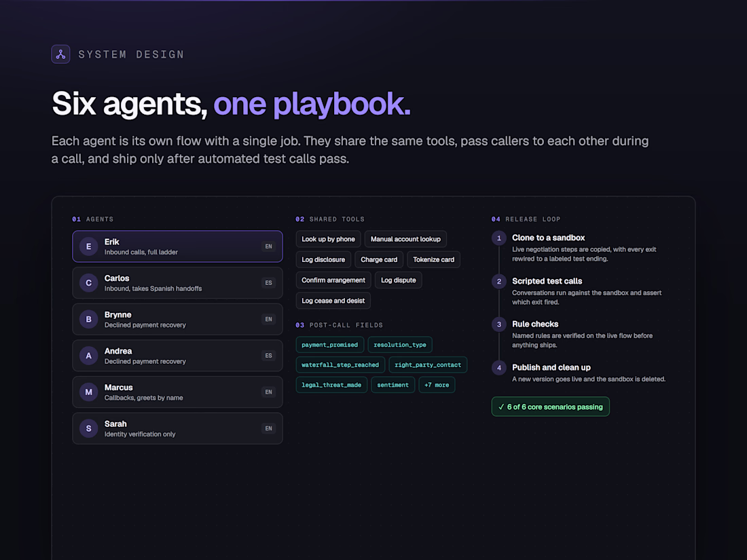Click the 6 of 6 scenarios passing badge
The width and height of the screenshot is (747, 560).
[550, 407]
